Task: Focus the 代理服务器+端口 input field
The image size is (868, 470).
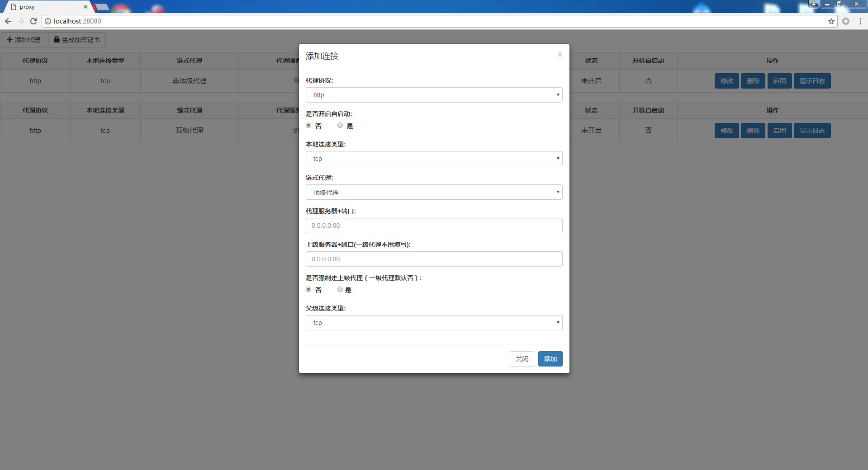Action: 434,226
